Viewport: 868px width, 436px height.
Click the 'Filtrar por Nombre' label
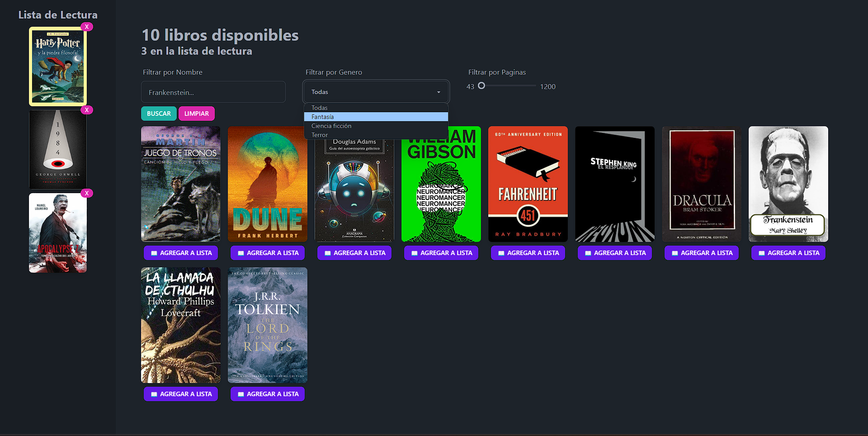point(173,72)
